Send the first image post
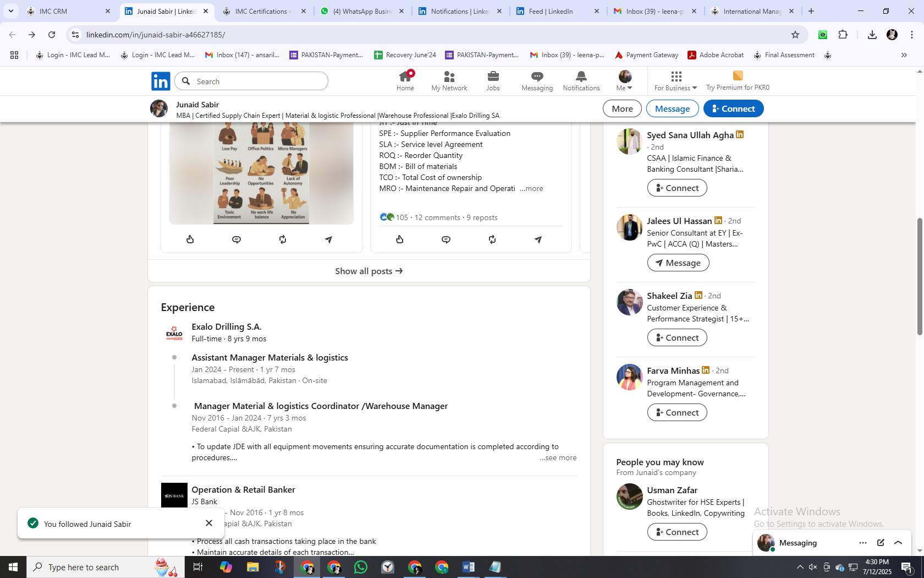This screenshot has height=578, width=924. tap(328, 239)
